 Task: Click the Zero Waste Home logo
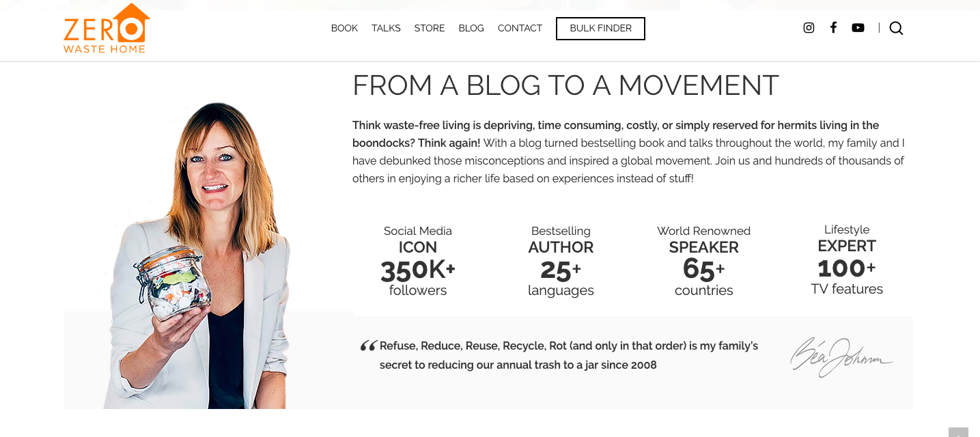pyautogui.click(x=107, y=28)
